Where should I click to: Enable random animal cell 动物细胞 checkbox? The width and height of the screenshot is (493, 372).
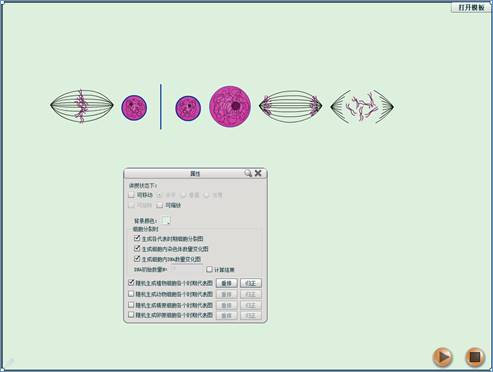coord(131,294)
